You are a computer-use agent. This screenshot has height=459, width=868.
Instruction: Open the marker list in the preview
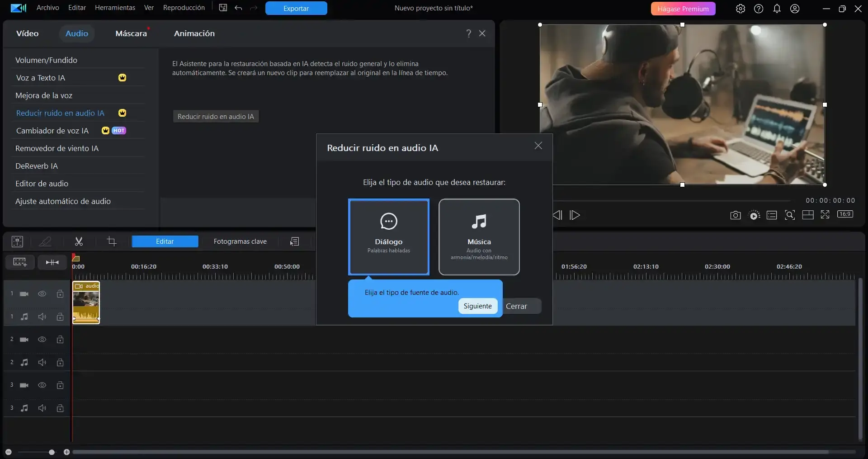[772, 215]
